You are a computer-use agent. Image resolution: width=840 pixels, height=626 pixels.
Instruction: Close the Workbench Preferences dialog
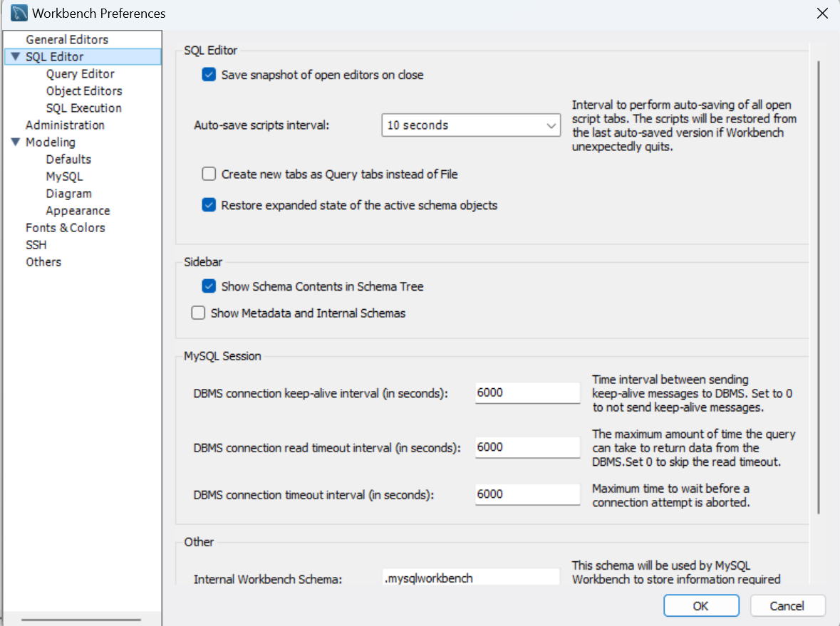point(822,14)
